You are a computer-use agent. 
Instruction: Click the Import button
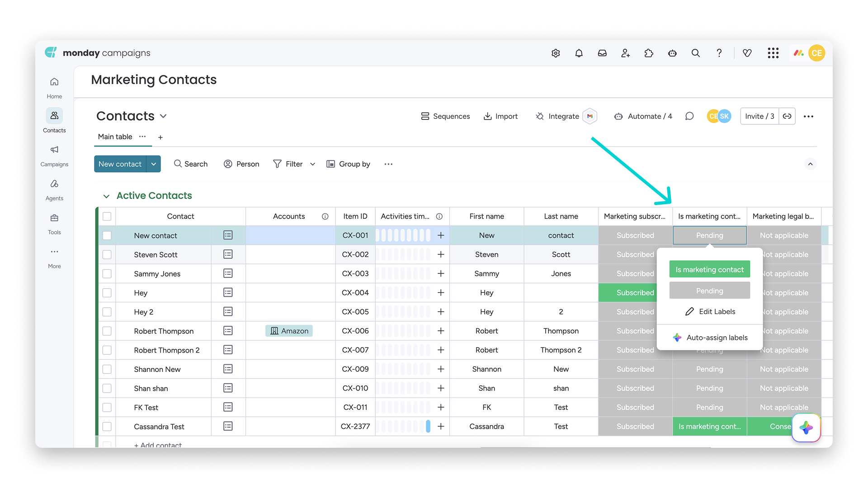(500, 116)
